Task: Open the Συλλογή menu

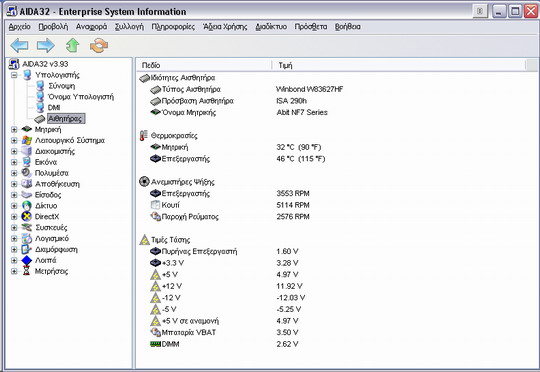Action: [129, 27]
